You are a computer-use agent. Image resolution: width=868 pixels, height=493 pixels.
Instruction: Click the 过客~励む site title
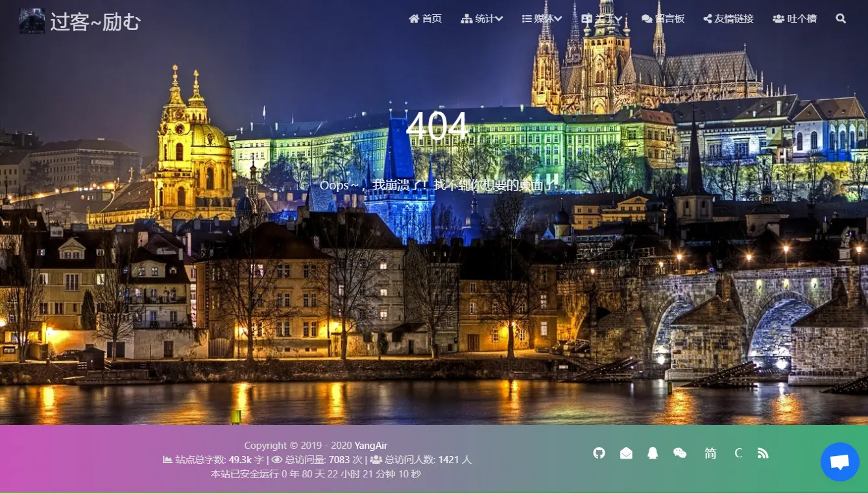(x=95, y=22)
